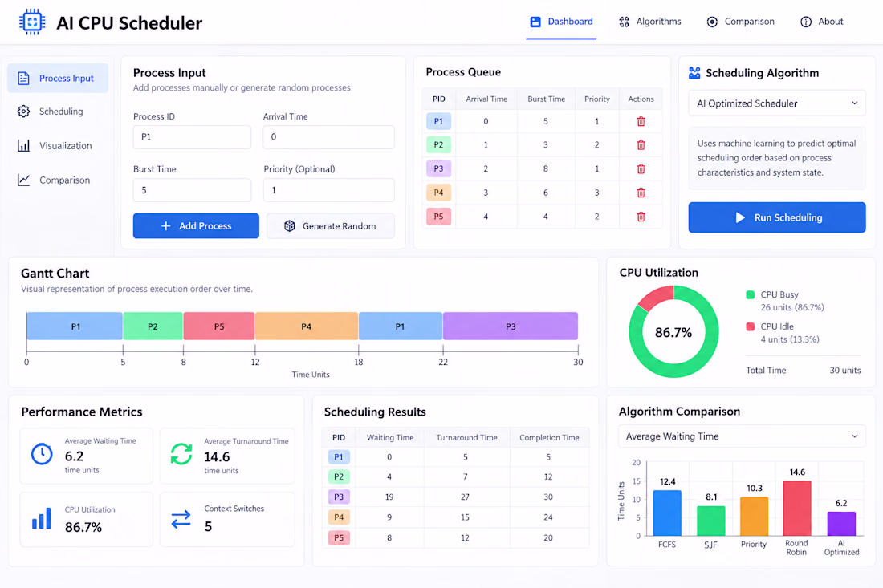
Task: Click the Generate Random button
Action: pos(331,225)
